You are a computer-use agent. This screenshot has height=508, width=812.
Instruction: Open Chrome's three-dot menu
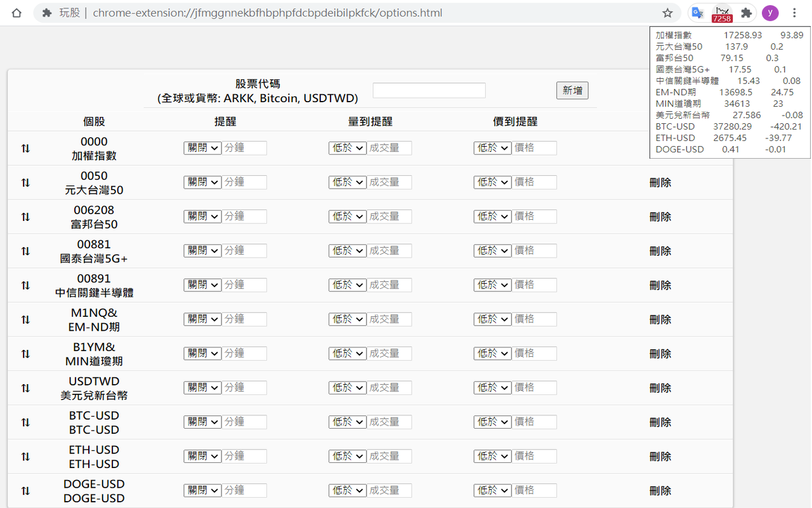coord(795,13)
